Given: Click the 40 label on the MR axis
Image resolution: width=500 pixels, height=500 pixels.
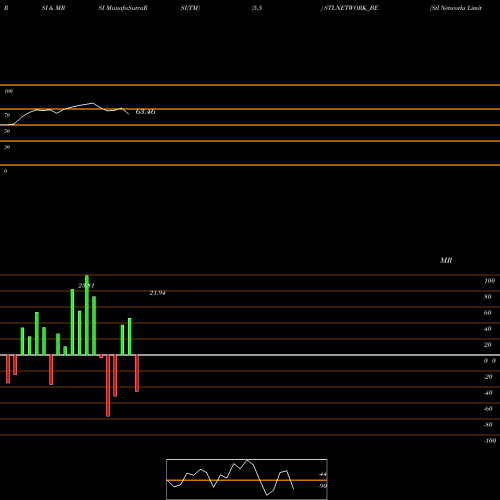Looking at the screenshot, I should pos(488,329).
